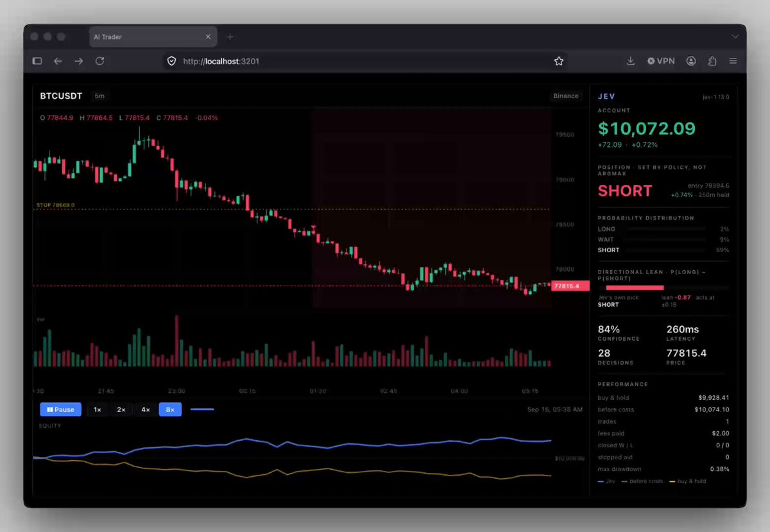Set playback speed to 2×
This screenshot has width=770, height=532.
121,409
